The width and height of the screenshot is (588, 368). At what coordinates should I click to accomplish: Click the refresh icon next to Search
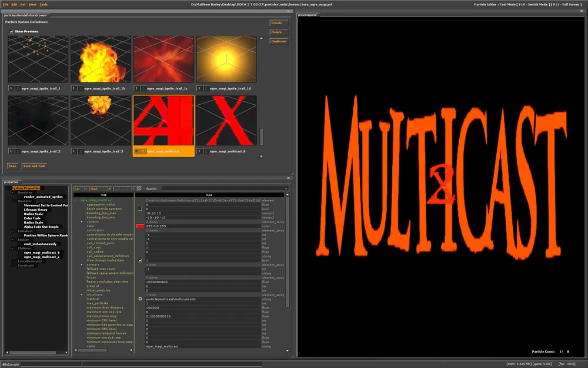pyautogui.click(x=139, y=189)
